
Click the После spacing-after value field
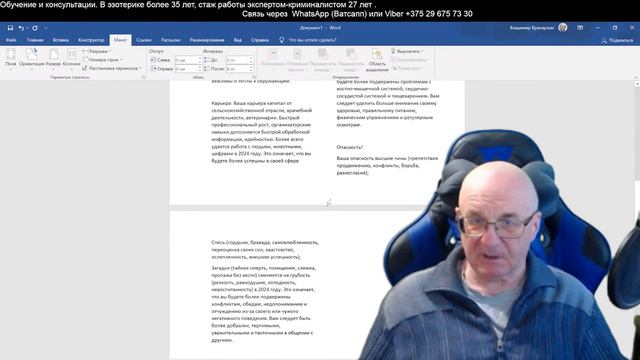click(238, 69)
